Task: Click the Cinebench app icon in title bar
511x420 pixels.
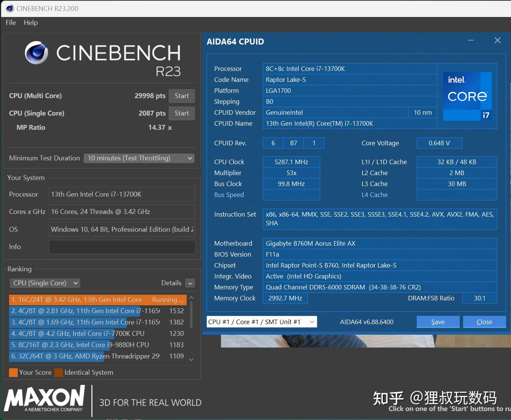Action: 10,8
